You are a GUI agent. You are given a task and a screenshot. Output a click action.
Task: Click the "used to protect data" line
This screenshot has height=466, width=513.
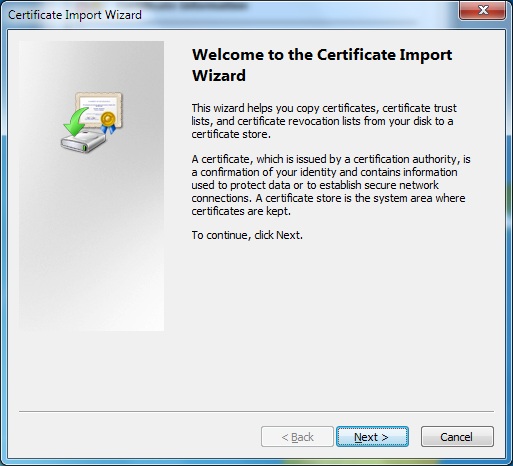315,185
